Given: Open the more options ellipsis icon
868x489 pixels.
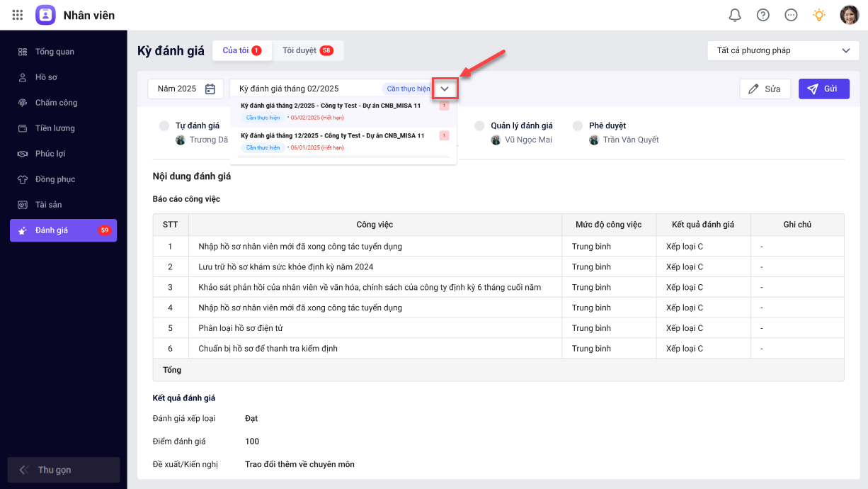Looking at the screenshot, I should [x=792, y=15].
